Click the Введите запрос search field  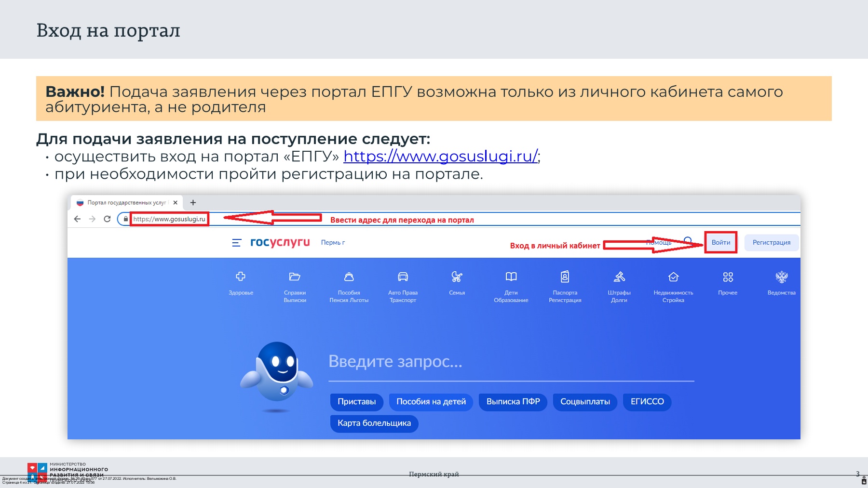tap(511, 362)
